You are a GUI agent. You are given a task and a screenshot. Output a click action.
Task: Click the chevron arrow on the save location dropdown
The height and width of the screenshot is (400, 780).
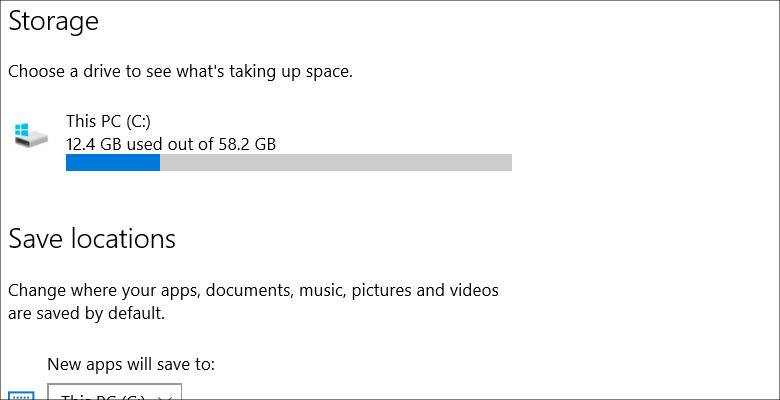164,396
